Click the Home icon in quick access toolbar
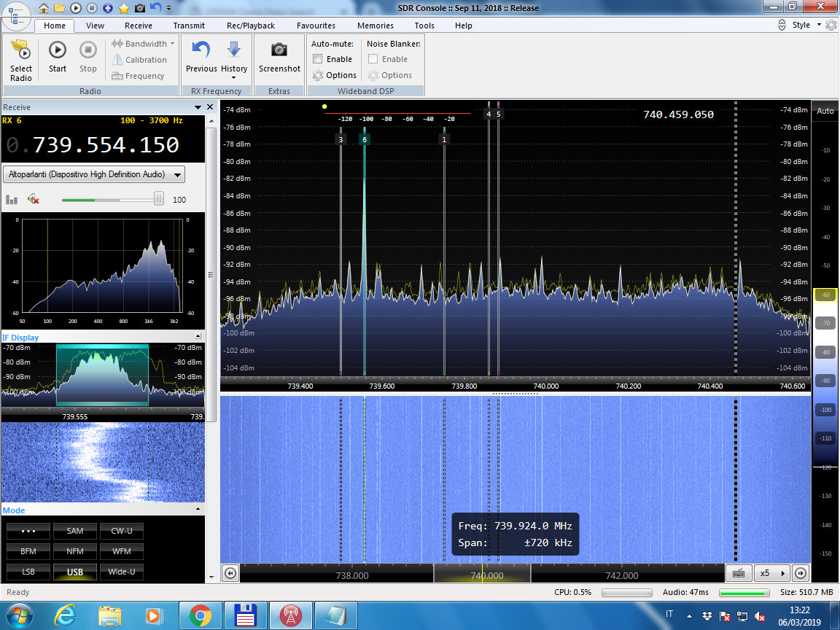The height and width of the screenshot is (630, 840). pos(44,8)
